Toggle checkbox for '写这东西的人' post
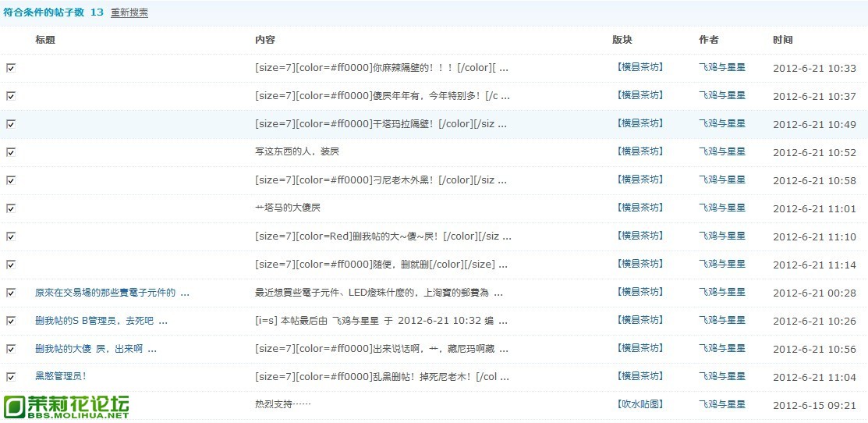868x423 pixels. [x=10, y=151]
